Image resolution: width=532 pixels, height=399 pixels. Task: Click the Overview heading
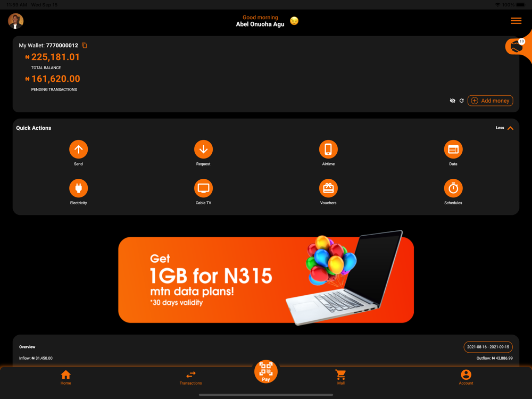(27, 347)
